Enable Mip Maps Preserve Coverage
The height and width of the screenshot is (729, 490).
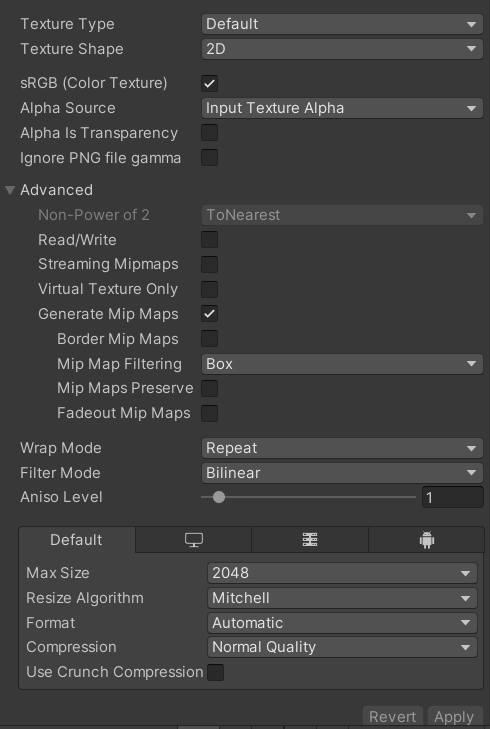[209, 388]
